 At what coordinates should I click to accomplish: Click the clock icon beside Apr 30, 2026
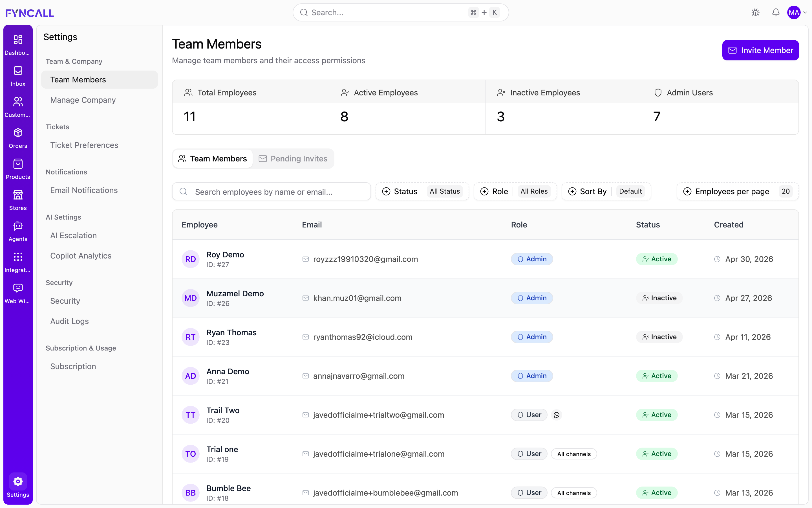click(x=717, y=259)
